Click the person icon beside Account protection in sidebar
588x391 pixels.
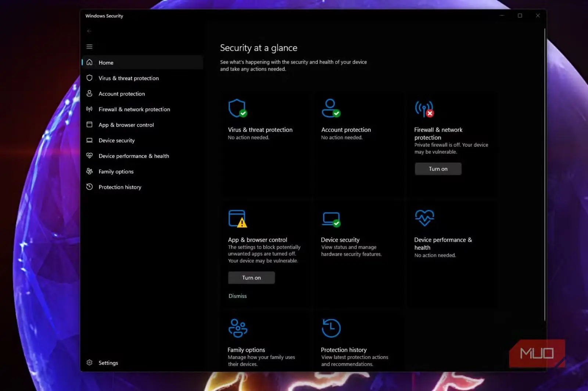click(x=89, y=93)
